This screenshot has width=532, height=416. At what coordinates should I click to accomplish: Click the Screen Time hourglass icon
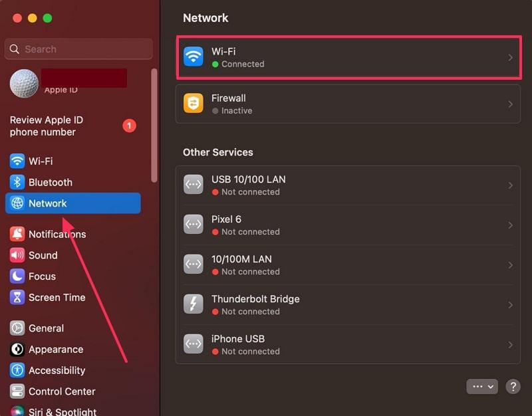[x=17, y=298]
